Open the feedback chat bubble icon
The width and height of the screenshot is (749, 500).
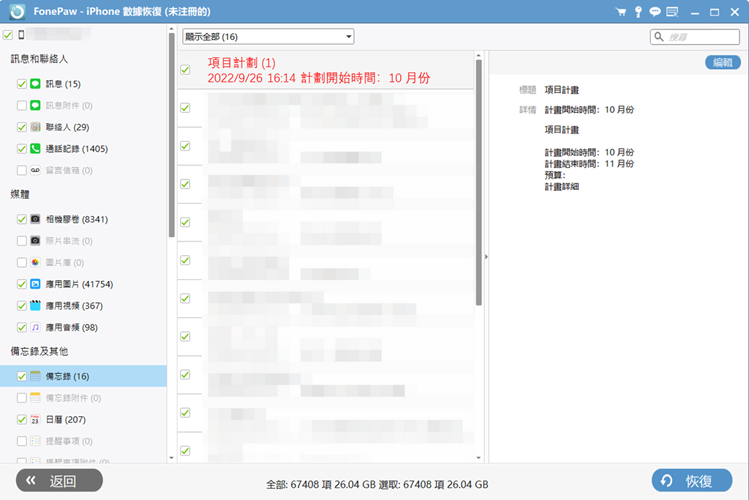tap(655, 12)
